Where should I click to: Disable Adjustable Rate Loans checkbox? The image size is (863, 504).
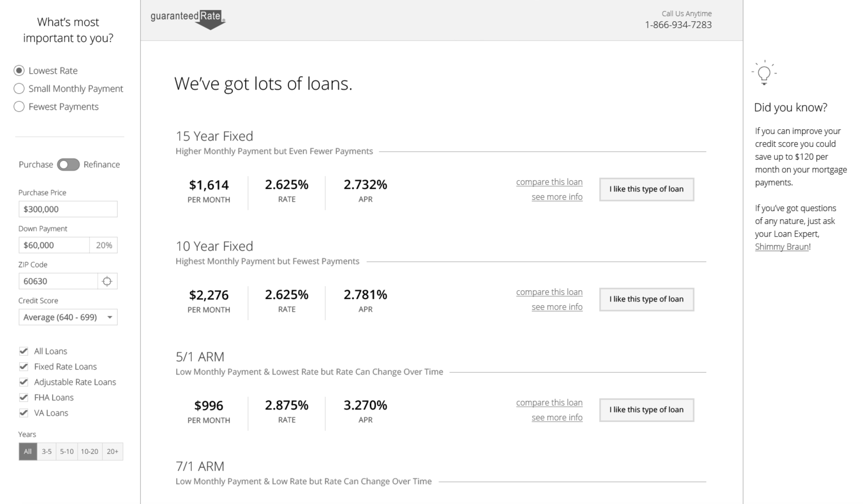click(24, 382)
